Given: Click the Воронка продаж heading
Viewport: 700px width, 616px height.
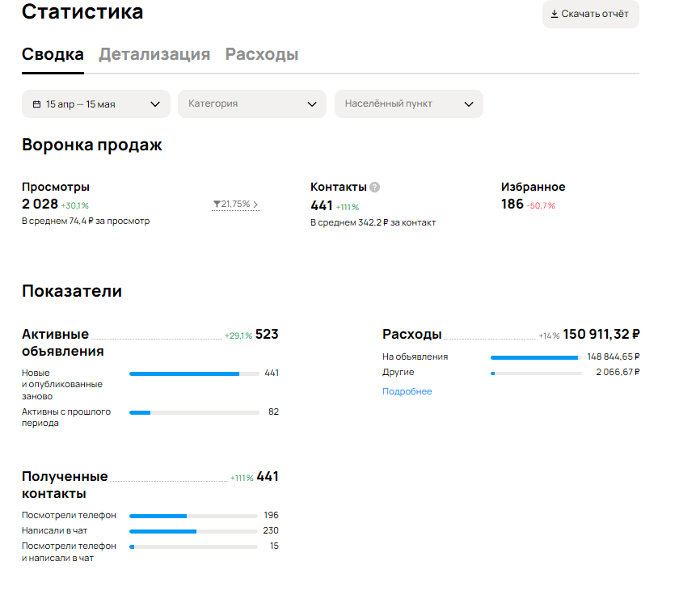Looking at the screenshot, I should (92, 145).
